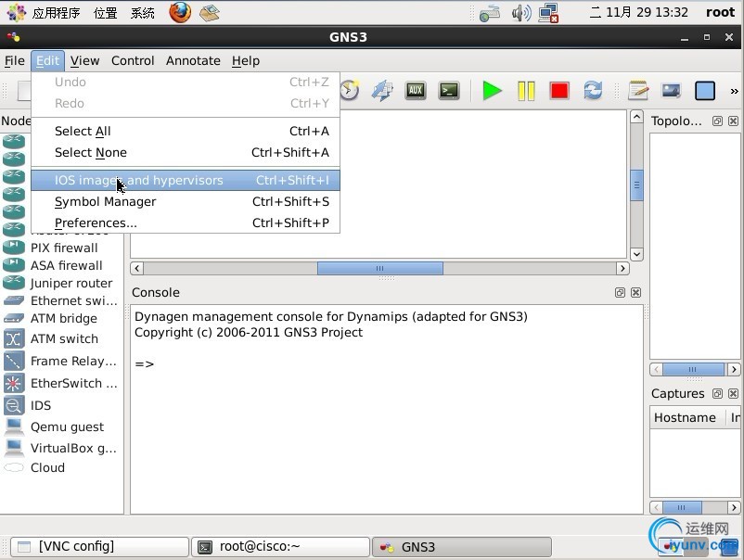
Task: Launch Firefox from the top panel
Action: (x=180, y=12)
